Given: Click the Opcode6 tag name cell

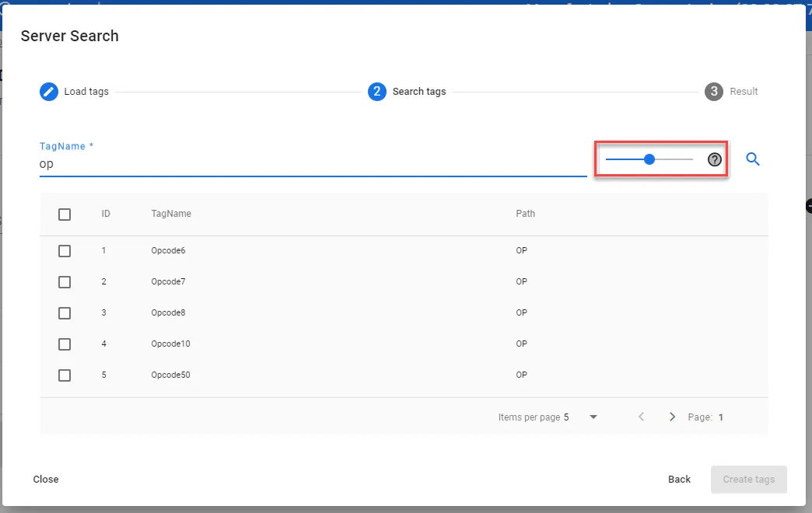Looking at the screenshot, I should (x=168, y=250).
